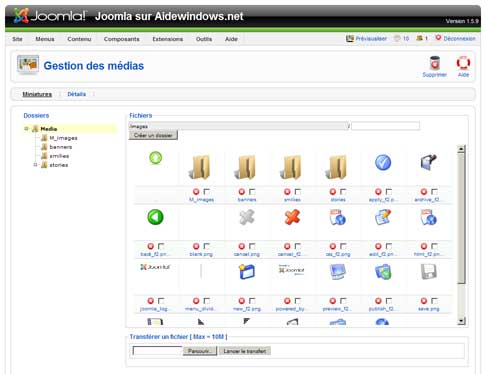Click the grey X cancel.png thumbnail
Screen dimensions: 486x374
247,217
